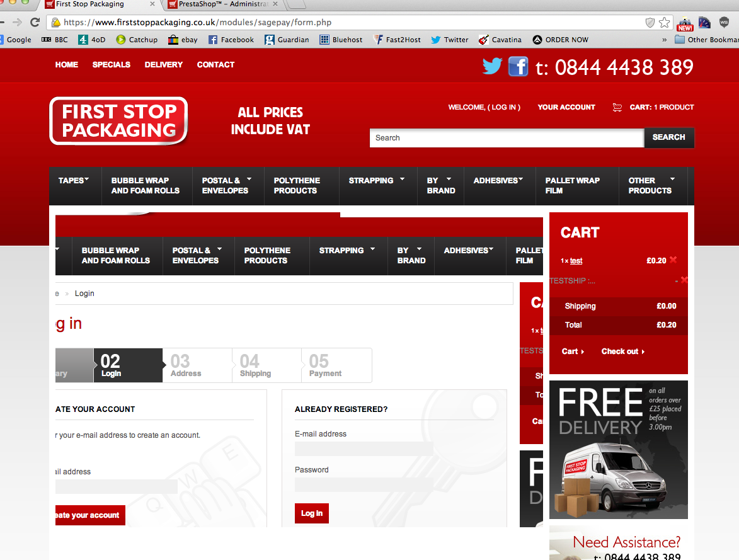
Task: Open Bubble Wrap and Foam Rolls top nav
Action: coord(145,185)
